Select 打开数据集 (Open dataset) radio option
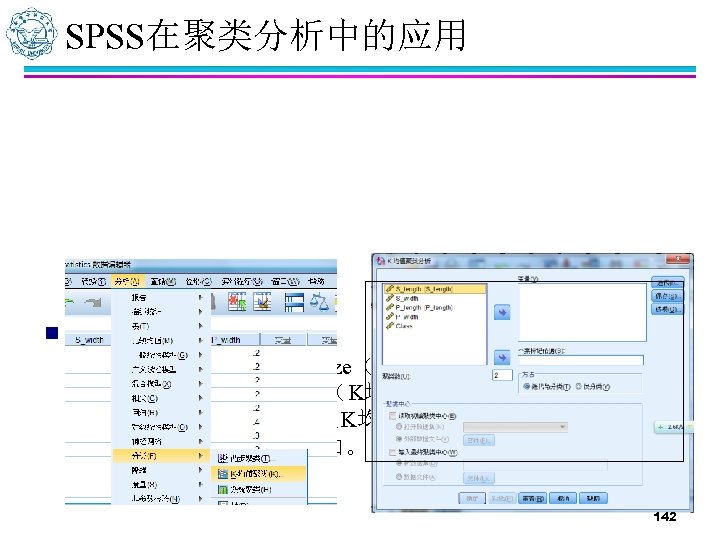 click(x=420, y=427)
